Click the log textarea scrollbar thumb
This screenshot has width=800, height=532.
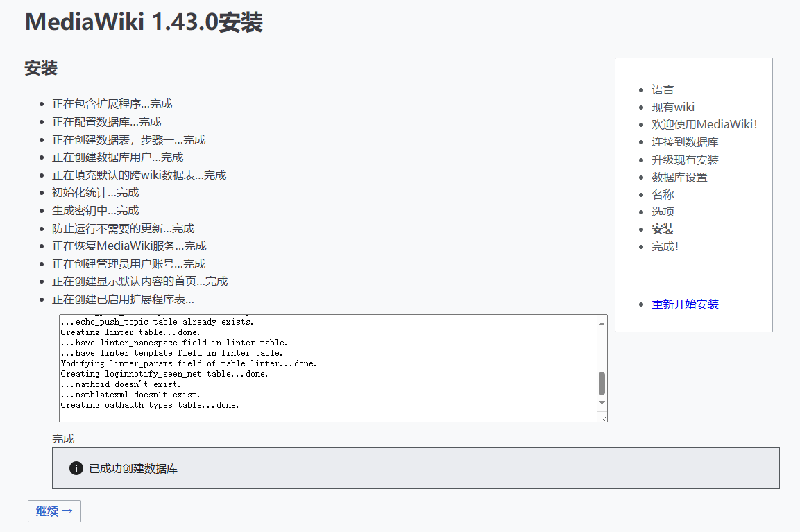click(x=602, y=383)
